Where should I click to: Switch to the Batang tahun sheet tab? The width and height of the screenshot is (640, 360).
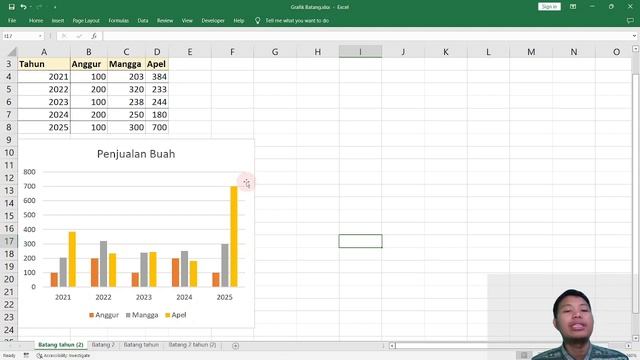[x=141, y=345]
